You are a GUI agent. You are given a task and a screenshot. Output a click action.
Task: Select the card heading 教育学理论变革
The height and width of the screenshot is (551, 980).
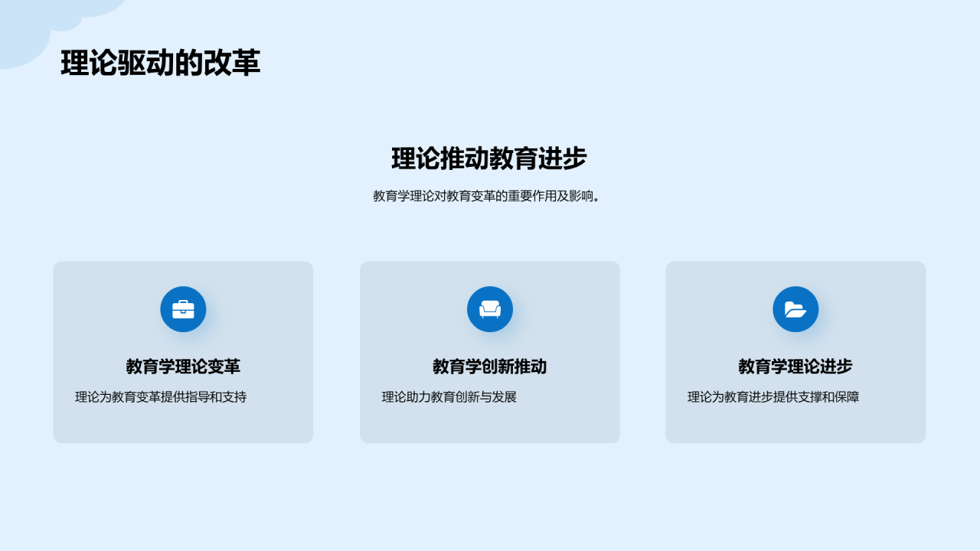click(183, 367)
